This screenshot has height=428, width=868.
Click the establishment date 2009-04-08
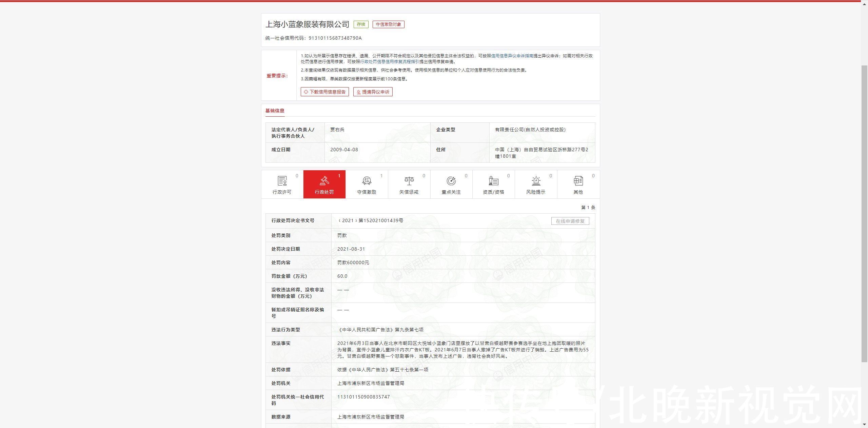344,150
